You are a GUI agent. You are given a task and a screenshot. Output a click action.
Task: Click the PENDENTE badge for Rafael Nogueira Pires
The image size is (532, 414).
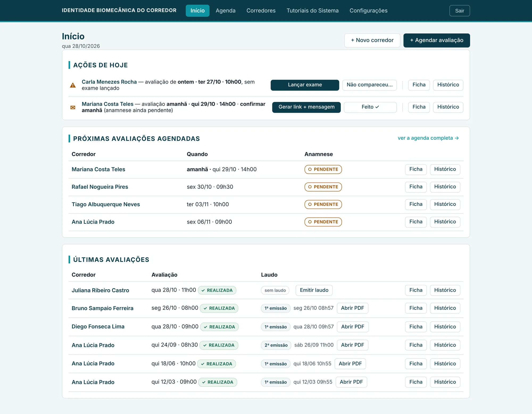click(323, 187)
